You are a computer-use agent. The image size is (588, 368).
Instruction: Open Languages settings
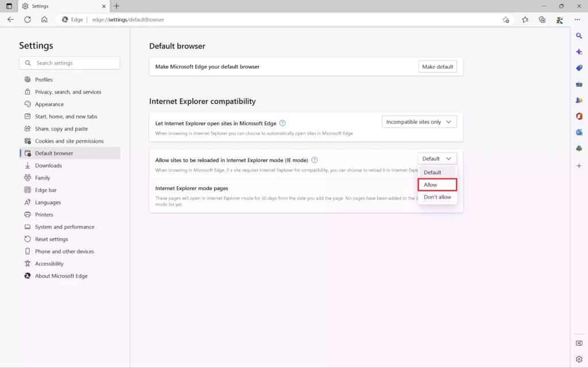pyautogui.click(x=69, y=202)
